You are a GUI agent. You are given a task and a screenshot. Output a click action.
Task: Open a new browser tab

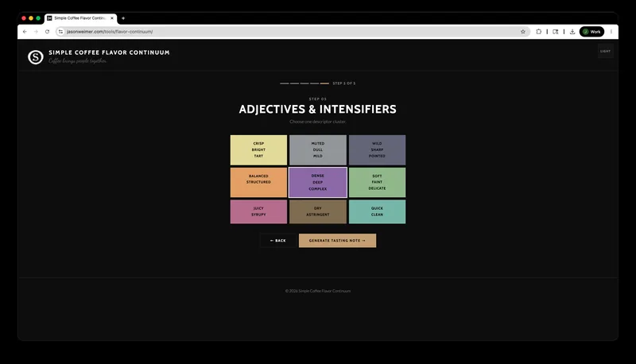(123, 18)
